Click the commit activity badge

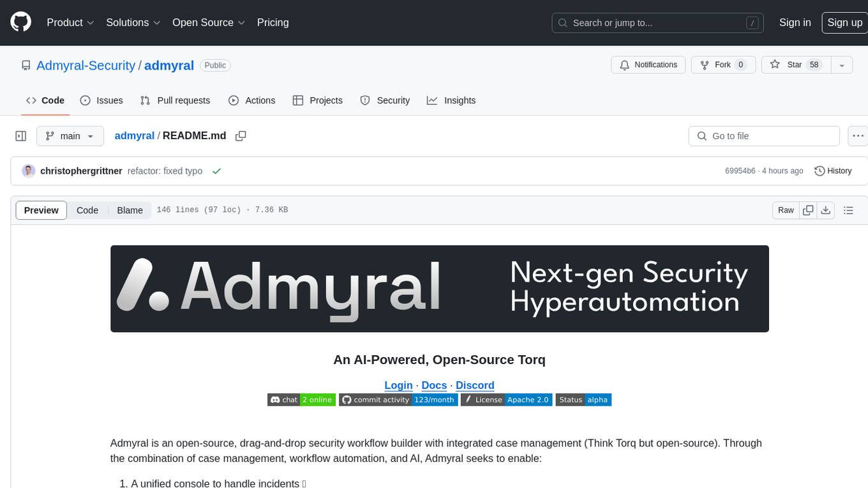[x=398, y=400]
